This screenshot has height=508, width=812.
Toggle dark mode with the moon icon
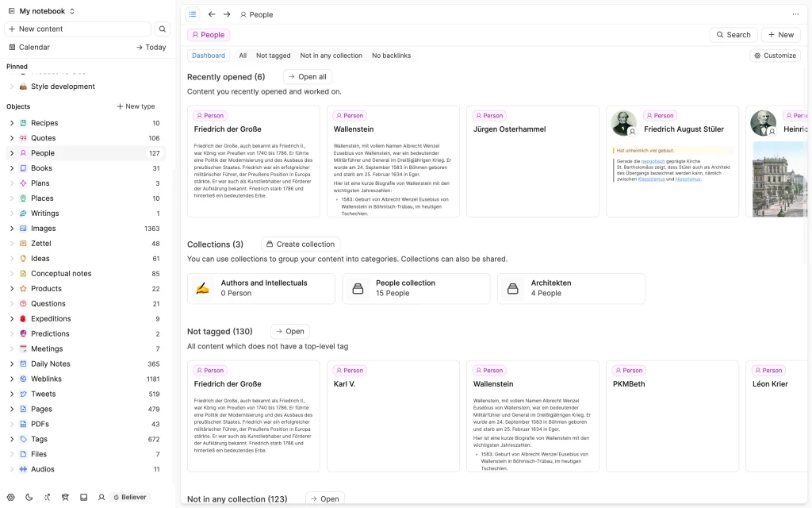coord(29,497)
